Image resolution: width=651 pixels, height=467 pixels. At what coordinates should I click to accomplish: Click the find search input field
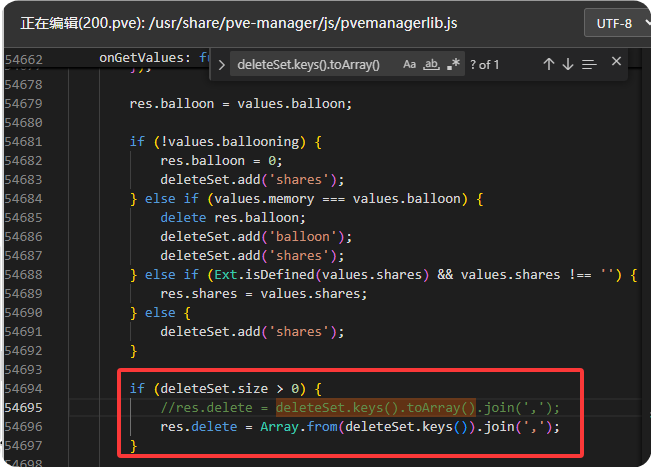pos(310,65)
